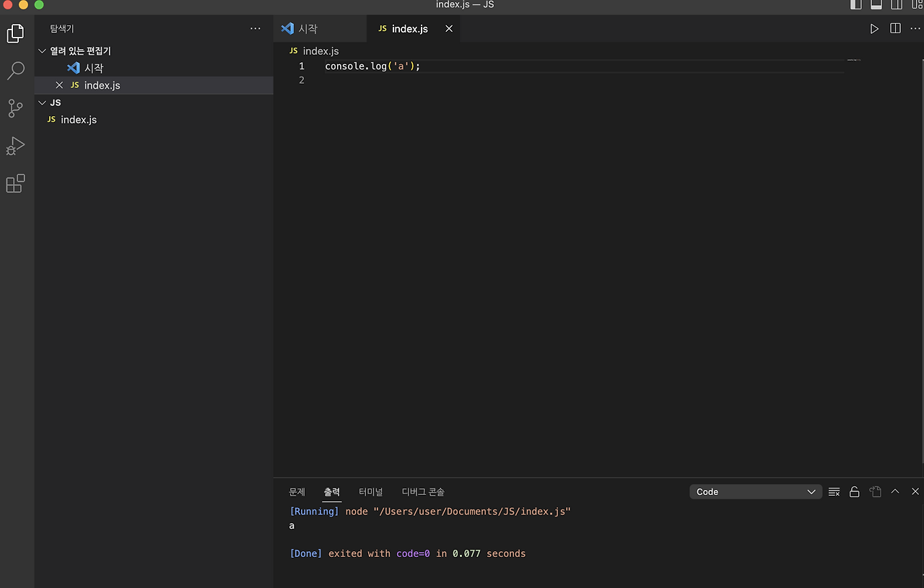Toggle the output auto-scroll lock
The image size is (924, 588).
[x=855, y=491]
